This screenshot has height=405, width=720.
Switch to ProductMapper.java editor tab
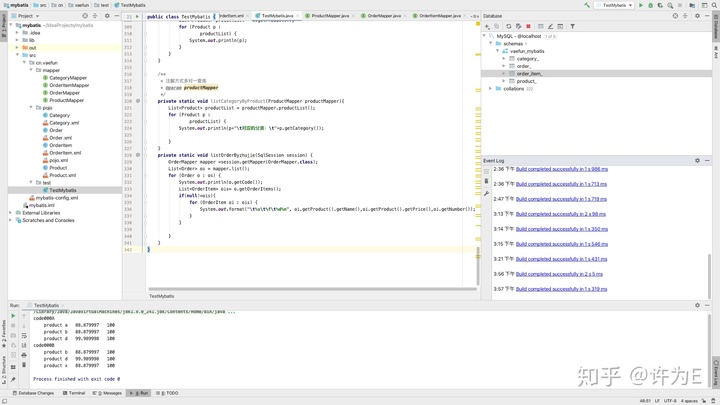pos(330,16)
